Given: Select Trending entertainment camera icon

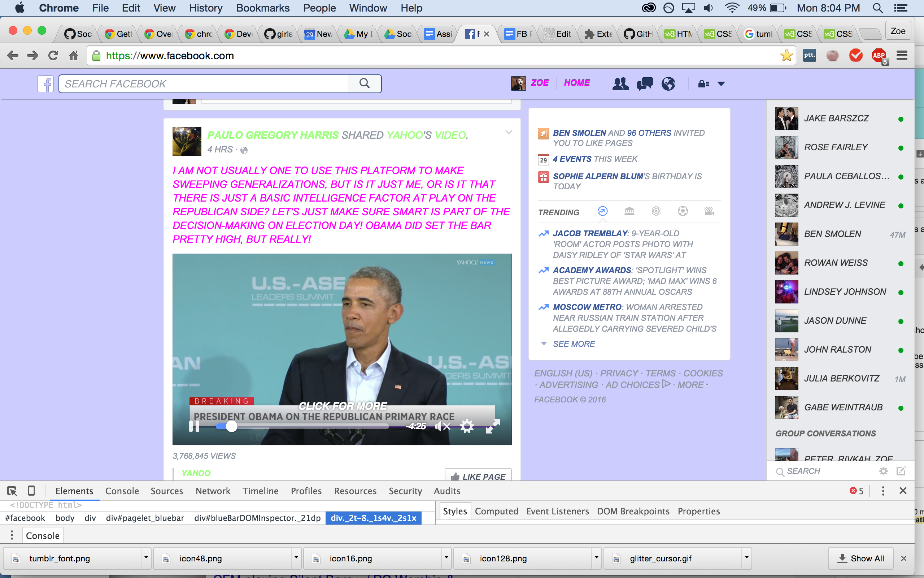Looking at the screenshot, I should pyautogui.click(x=709, y=211).
